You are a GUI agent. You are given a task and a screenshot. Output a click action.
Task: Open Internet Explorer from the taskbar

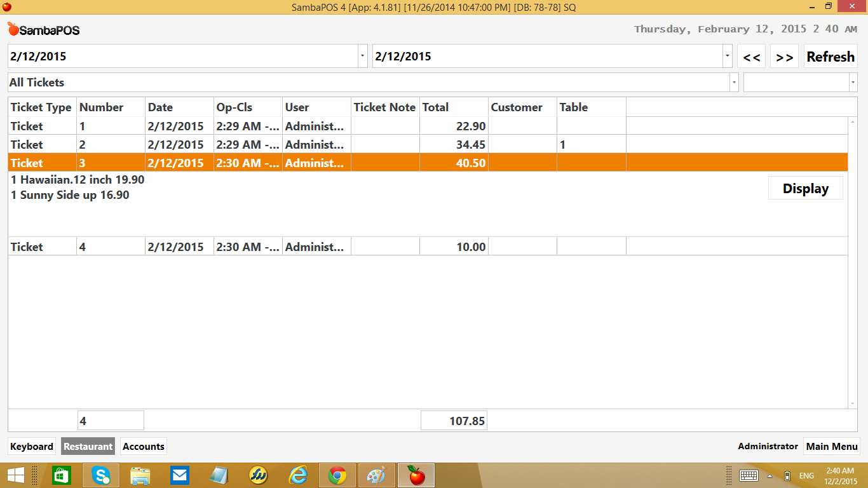coord(297,475)
